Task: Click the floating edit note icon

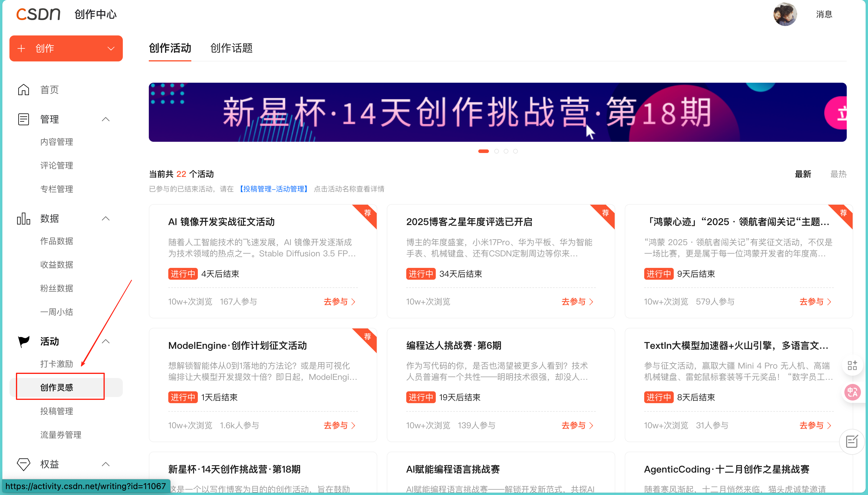Action: pos(852,442)
